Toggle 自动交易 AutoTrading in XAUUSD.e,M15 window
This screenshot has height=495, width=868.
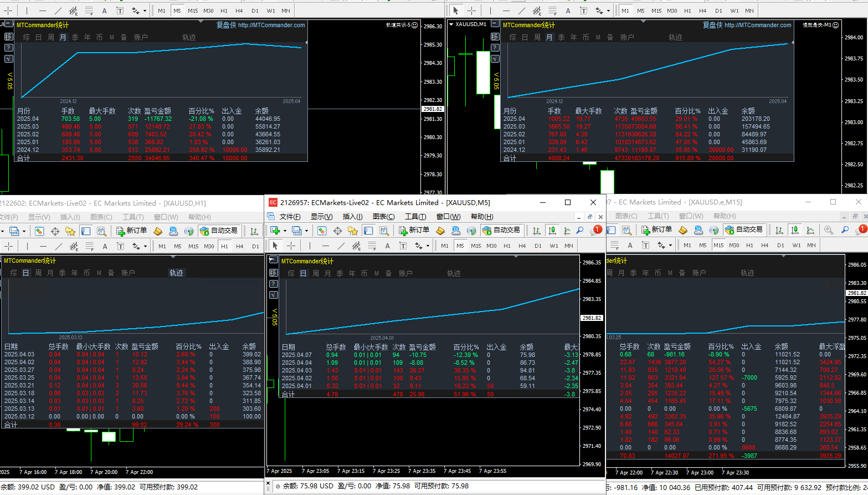tap(743, 229)
